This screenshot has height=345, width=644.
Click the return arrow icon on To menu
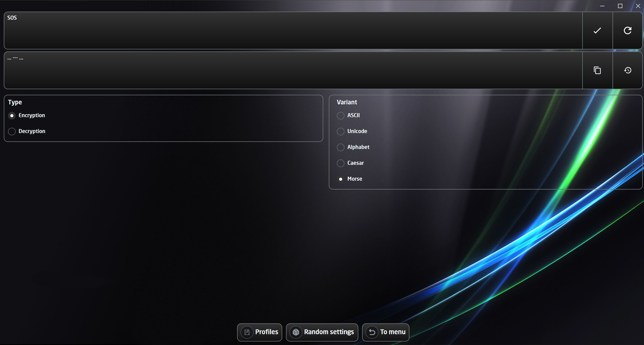(372, 332)
